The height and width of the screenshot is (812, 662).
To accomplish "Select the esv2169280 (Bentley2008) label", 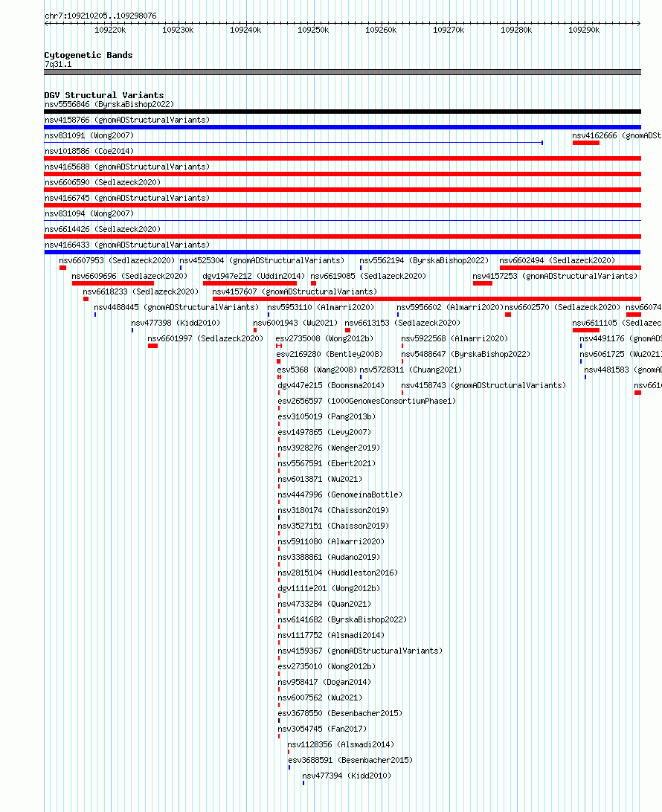I will [330, 354].
